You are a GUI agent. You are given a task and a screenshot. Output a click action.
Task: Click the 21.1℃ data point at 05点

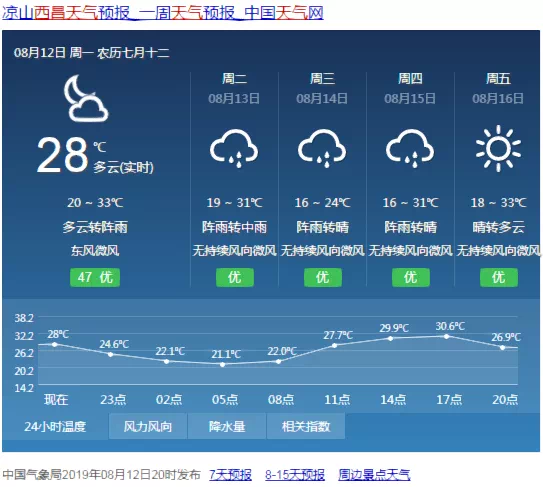coord(223,364)
